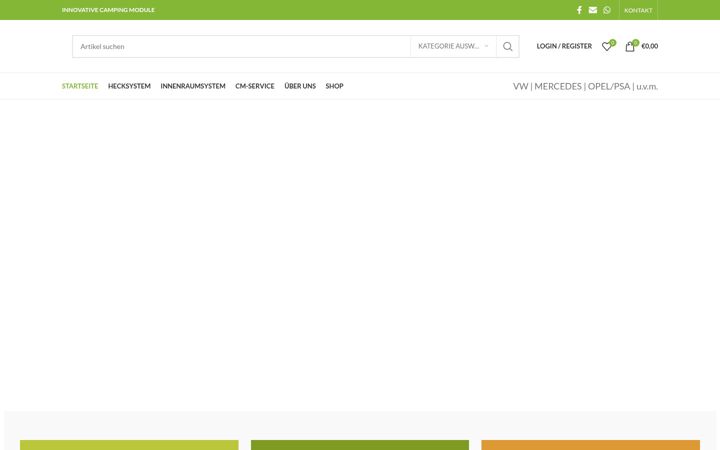This screenshot has width=720, height=450.
Task: Select CM-SERVICE in navigation
Action: pyautogui.click(x=255, y=86)
